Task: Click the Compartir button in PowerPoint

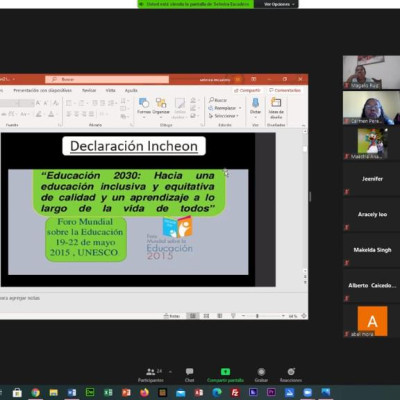Action: [247, 90]
